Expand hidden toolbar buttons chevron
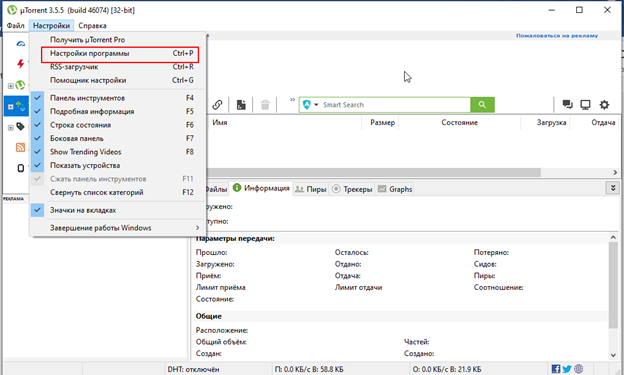This screenshot has width=624, height=375. click(x=292, y=100)
